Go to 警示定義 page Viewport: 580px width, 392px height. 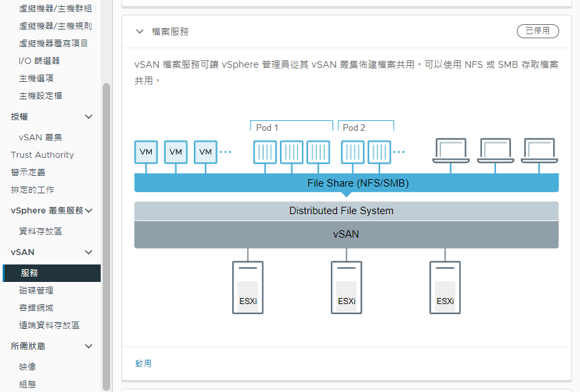pos(28,173)
